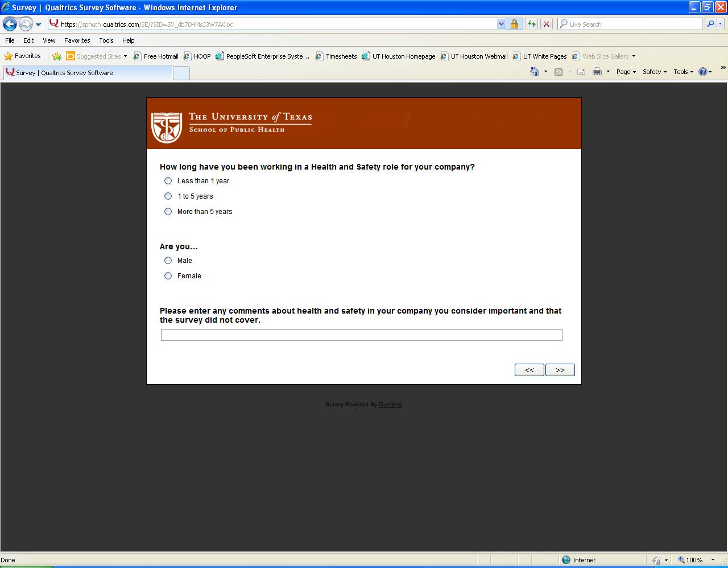This screenshot has width=728, height=568.
Task: Click the Print icon
Action: 597,72
